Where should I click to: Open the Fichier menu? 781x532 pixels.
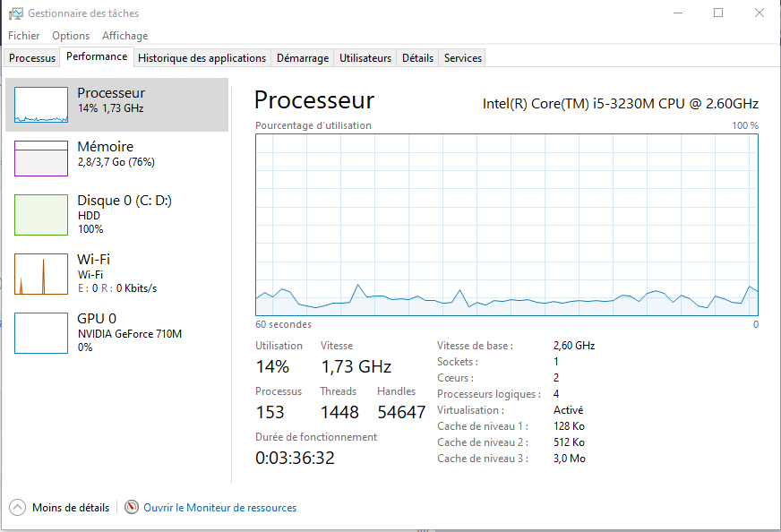pos(24,36)
